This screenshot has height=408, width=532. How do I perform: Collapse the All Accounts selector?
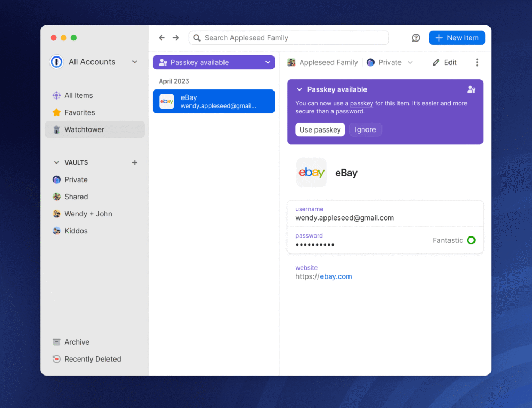click(x=134, y=62)
